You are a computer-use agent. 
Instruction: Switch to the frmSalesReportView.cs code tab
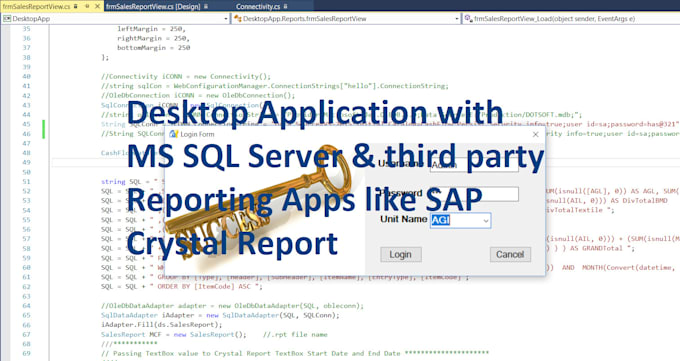click(x=36, y=7)
